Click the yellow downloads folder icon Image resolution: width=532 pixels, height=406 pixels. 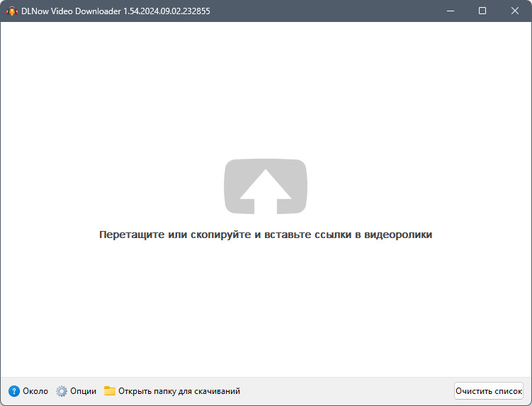pos(110,390)
